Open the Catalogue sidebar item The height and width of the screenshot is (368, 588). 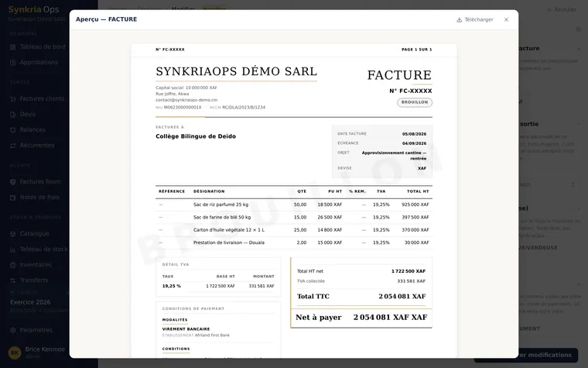(x=29, y=233)
